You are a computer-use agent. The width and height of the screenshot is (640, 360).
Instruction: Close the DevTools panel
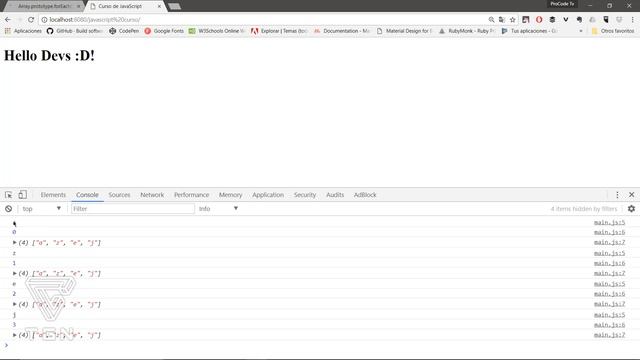click(631, 195)
